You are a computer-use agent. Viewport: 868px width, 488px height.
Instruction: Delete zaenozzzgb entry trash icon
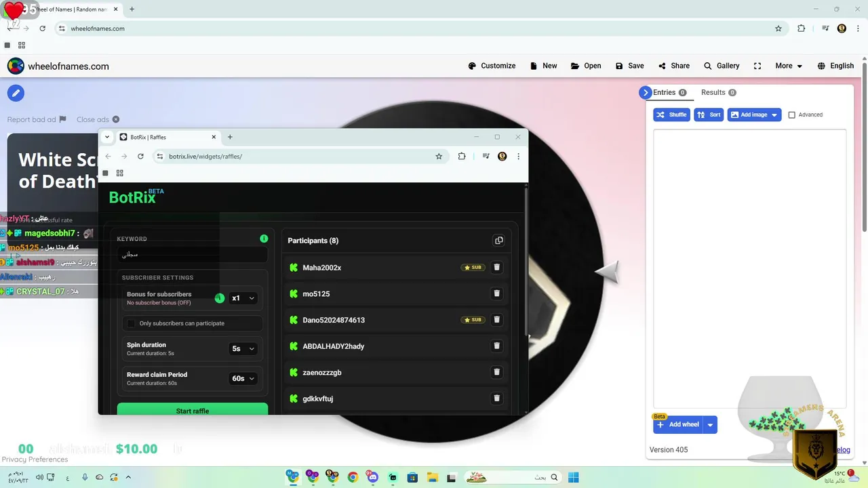[x=496, y=372]
